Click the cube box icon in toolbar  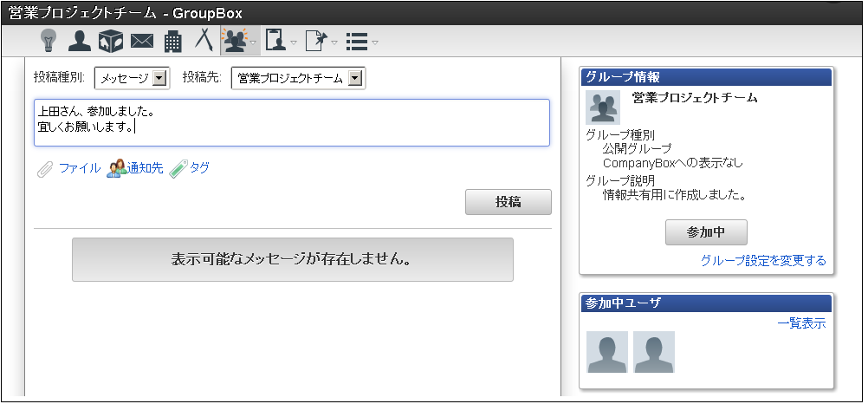(x=110, y=41)
